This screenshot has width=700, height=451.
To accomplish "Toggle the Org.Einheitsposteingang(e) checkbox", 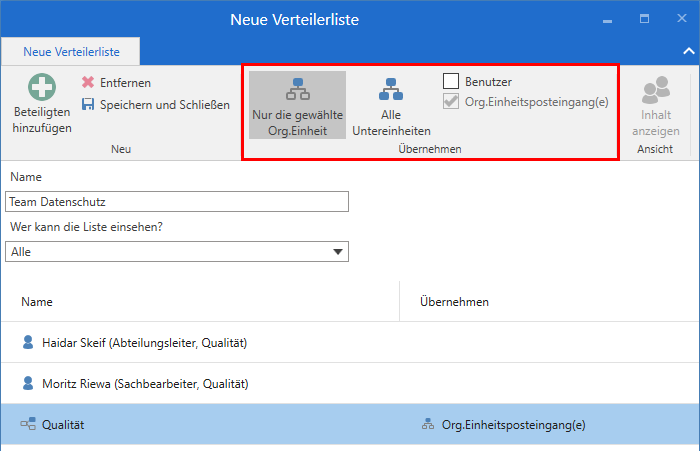I will 451,101.
